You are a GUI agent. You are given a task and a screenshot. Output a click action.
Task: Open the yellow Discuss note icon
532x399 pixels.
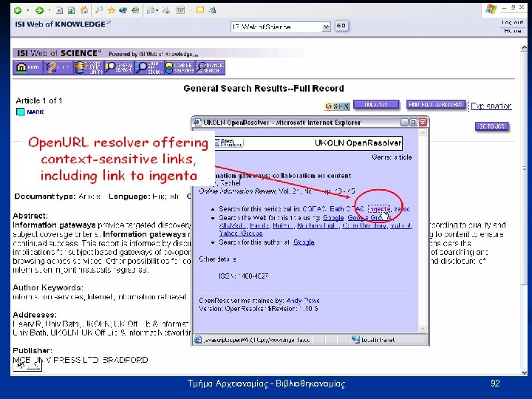tap(200, 10)
